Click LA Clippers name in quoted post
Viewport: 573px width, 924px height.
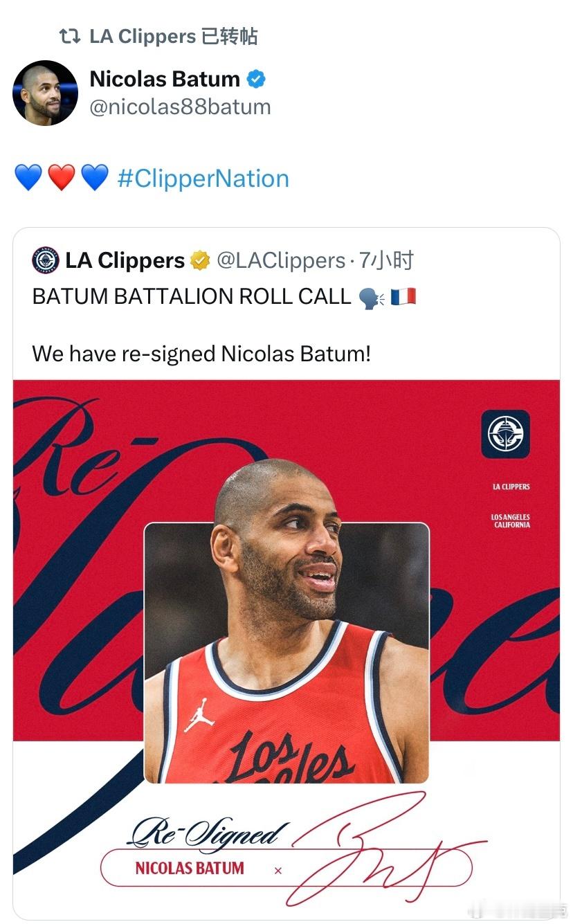pos(125,260)
